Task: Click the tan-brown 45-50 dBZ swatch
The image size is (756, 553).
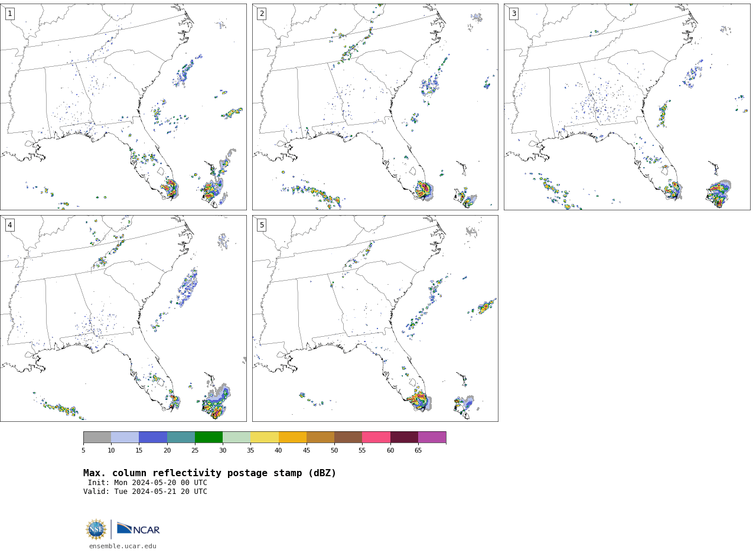Action: [x=320, y=437]
